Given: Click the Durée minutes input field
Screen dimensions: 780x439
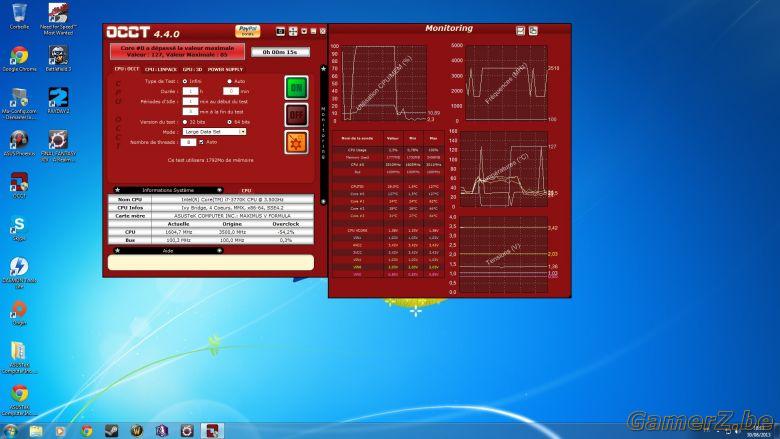Looking at the screenshot, I should click(x=230, y=91).
